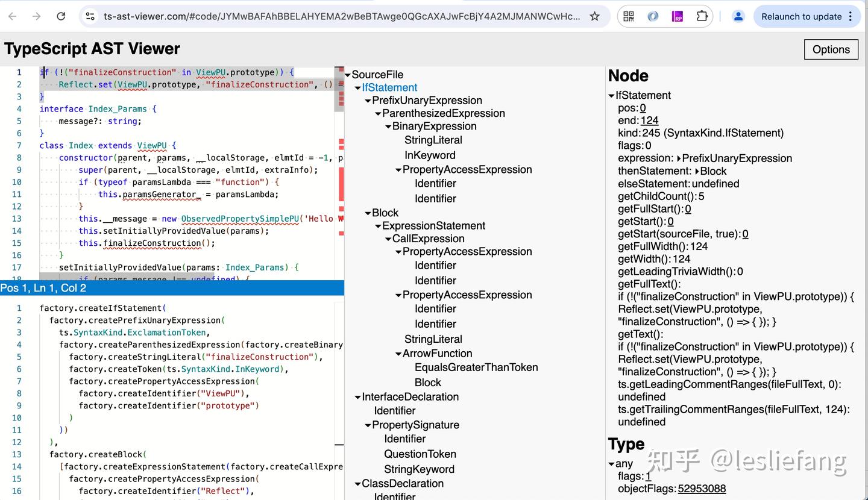Select the StringLiteral under BinaryExpression
868x500 pixels.
(433, 140)
